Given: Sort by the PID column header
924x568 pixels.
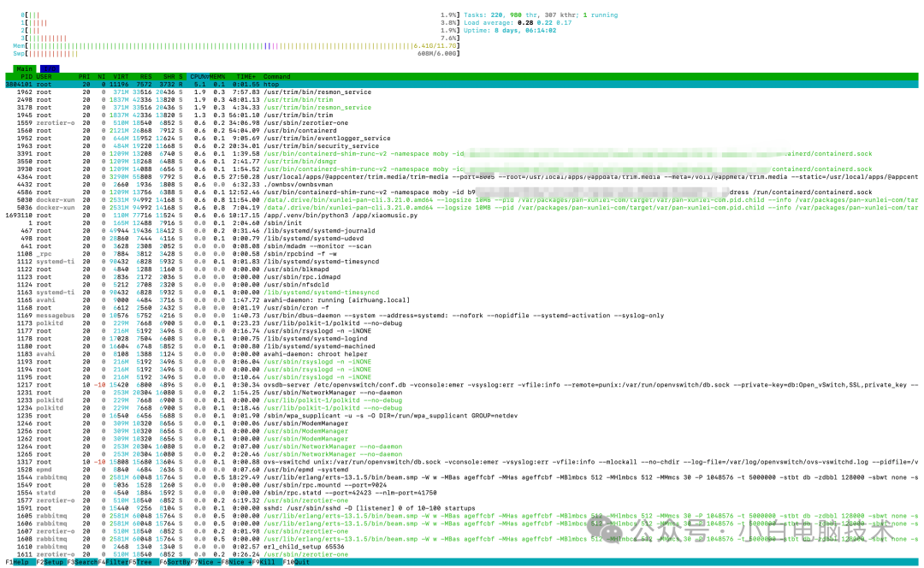Looking at the screenshot, I should point(27,77).
